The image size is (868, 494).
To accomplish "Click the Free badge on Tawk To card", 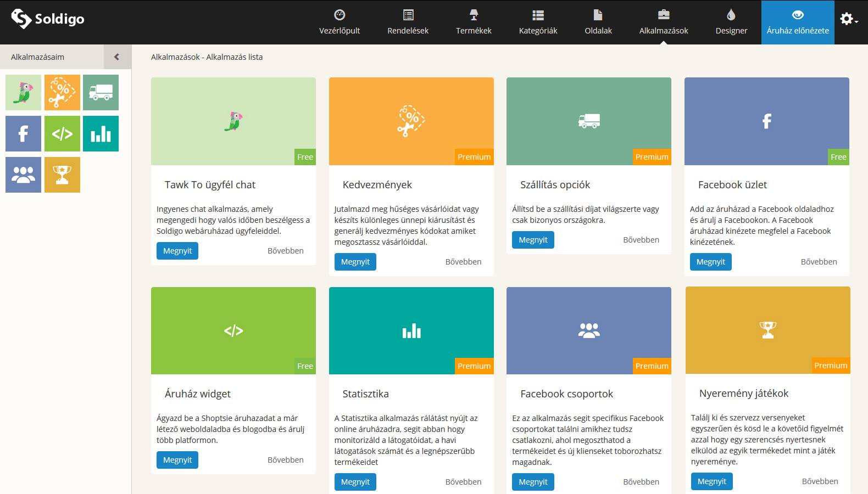I will (x=305, y=157).
